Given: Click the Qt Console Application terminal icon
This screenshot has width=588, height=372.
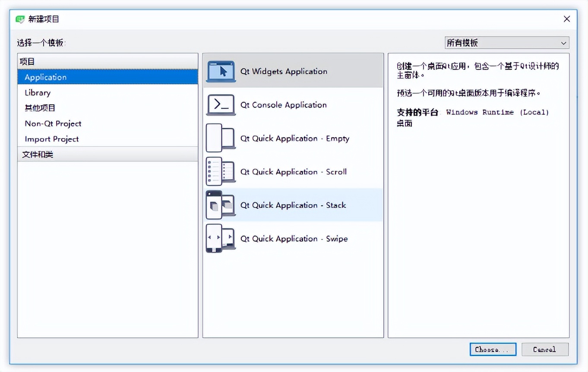Looking at the screenshot, I should tap(221, 105).
